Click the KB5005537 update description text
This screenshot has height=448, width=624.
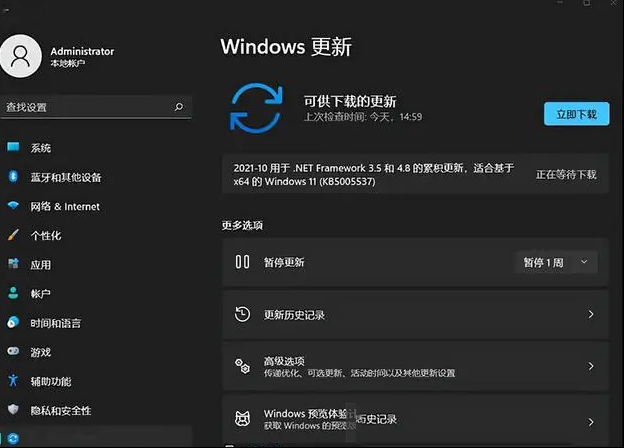click(x=374, y=175)
